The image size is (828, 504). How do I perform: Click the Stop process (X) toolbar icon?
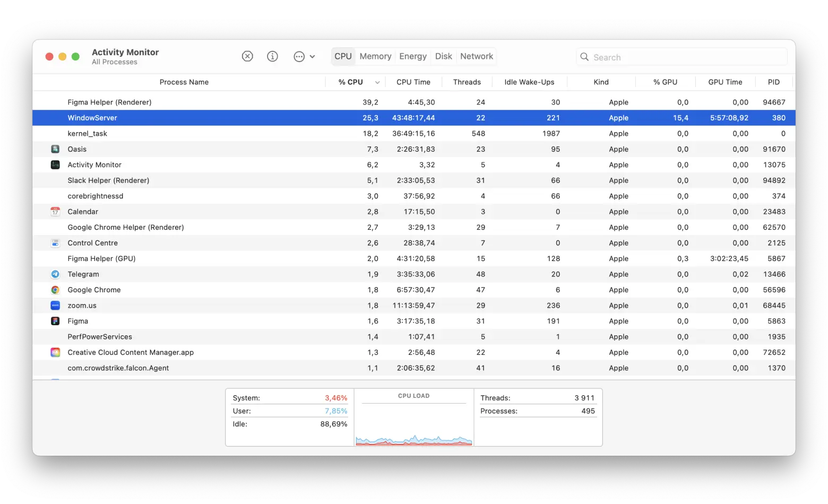coord(247,56)
